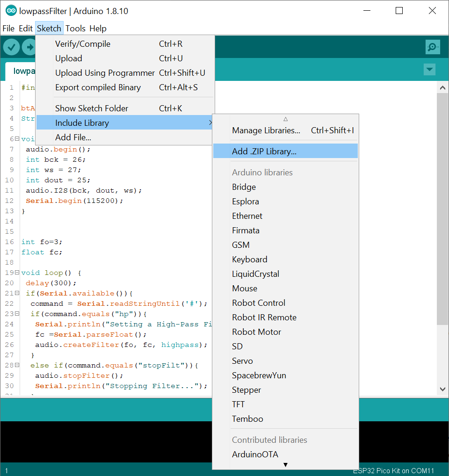Viewport: 449px width, 476px height.
Task: Include the Bridge library
Action: [x=285, y=187]
